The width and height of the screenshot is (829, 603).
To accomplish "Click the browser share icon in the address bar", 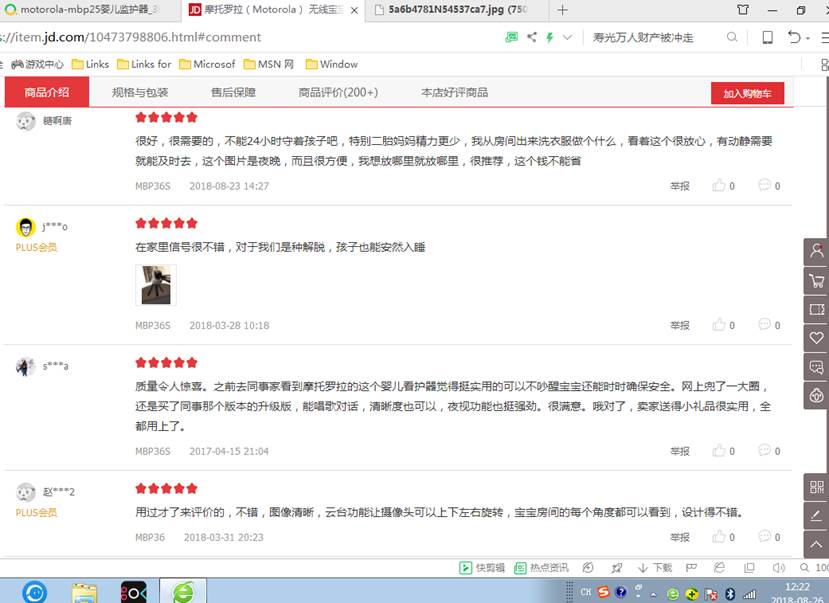I will click(x=531, y=37).
